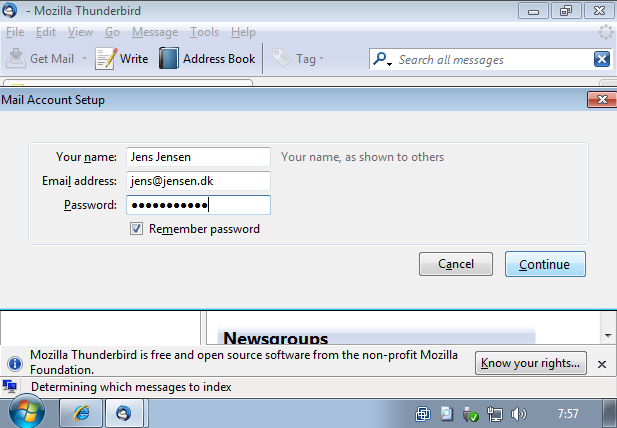Click the Password input field
617x428 pixels.
[x=198, y=205]
